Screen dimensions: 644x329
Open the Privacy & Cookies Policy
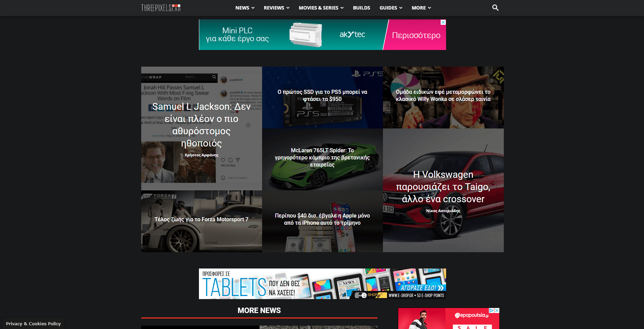(x=33, y=324)
